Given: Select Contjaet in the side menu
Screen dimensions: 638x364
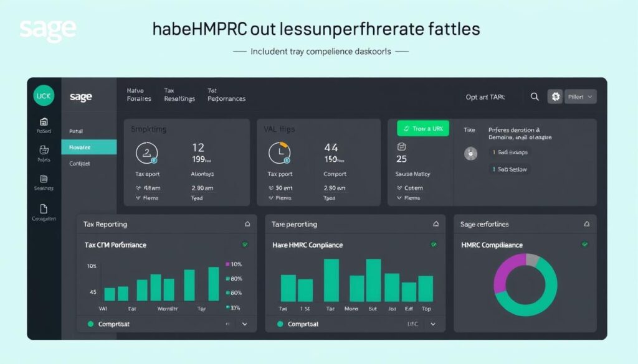Looking at the screenshot, I should [79, 163].
